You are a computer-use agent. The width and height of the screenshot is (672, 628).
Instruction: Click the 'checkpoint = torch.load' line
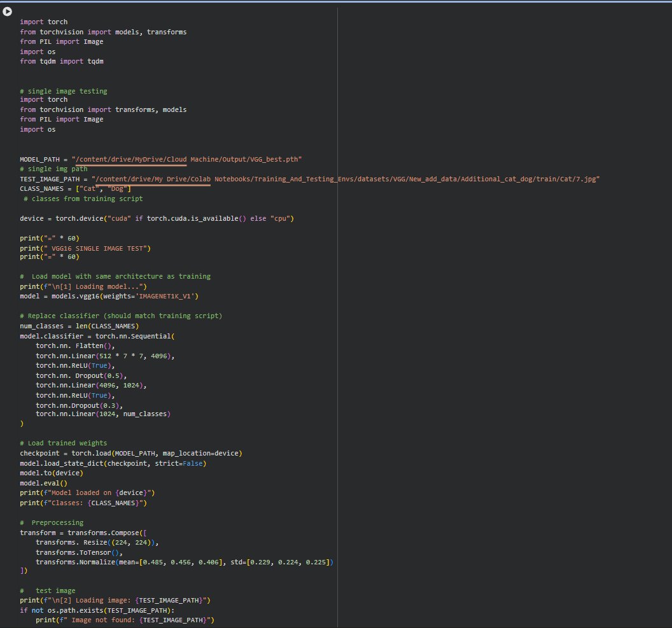(x=131, y=453)
